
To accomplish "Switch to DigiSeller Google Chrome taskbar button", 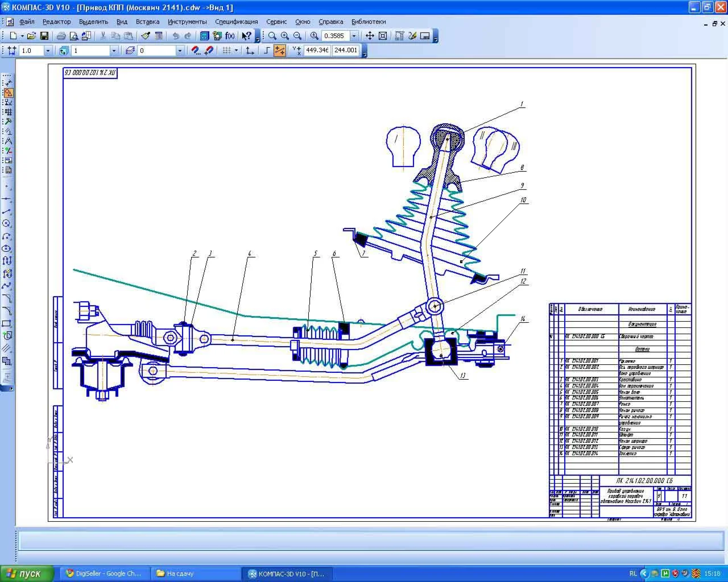I will pyautogui.click(x=105, y=573).
